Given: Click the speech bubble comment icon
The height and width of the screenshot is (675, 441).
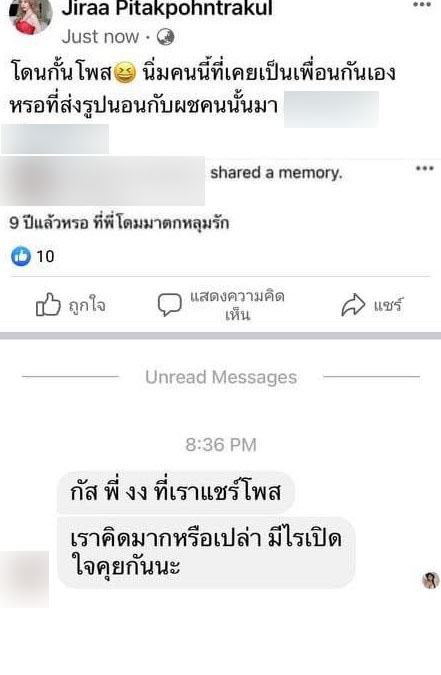Looking at the screenshot, I should (169, 305).
